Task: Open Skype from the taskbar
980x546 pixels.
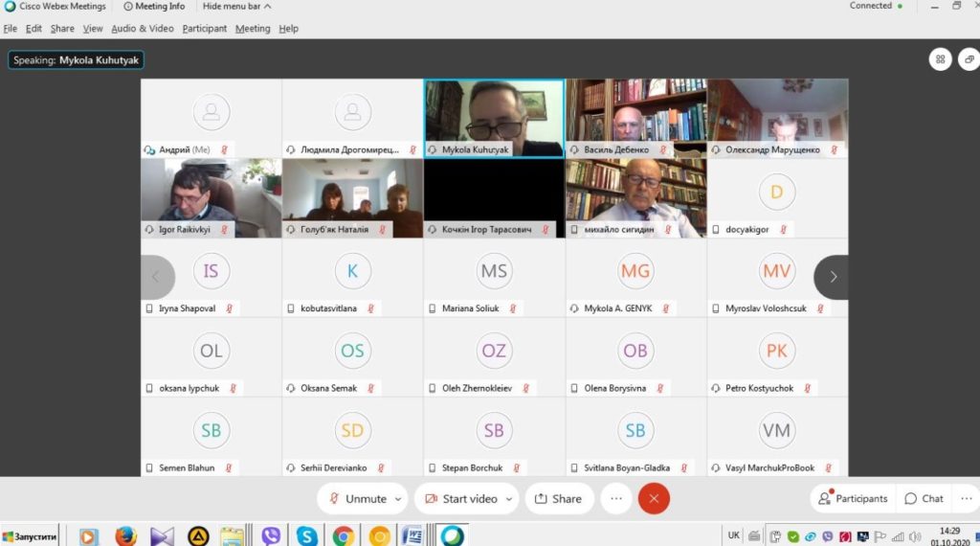Action: point(307,535)
